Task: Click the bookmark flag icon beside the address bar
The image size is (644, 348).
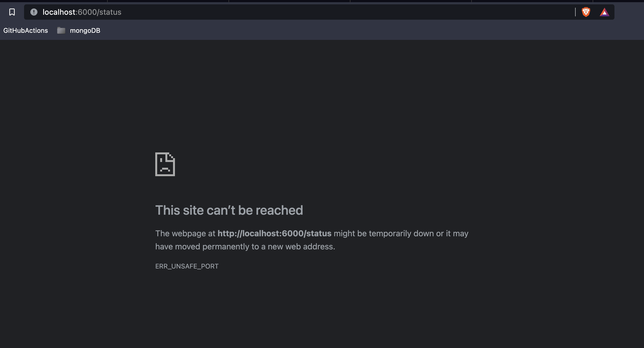Action: (x=12, y=12)
